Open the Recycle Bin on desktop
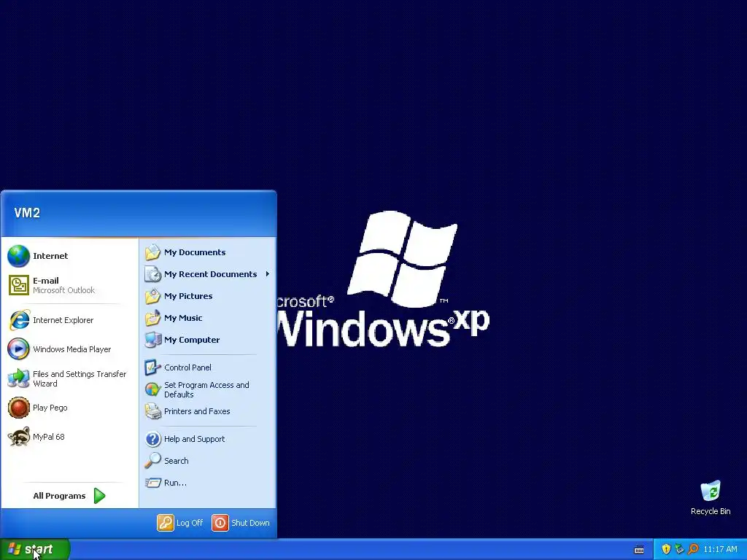Image resolution: width=747 pixels, height=560 pixels. tap(711, 491)
